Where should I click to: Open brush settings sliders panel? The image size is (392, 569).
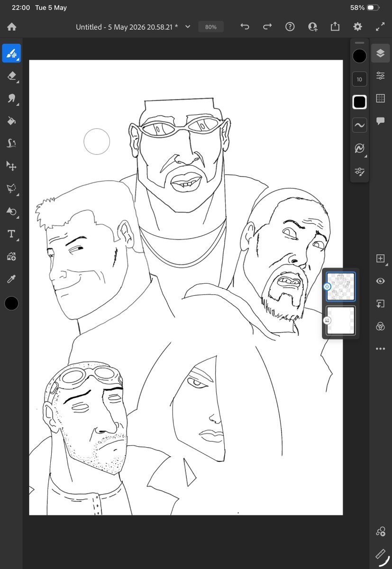click(359, 171)
